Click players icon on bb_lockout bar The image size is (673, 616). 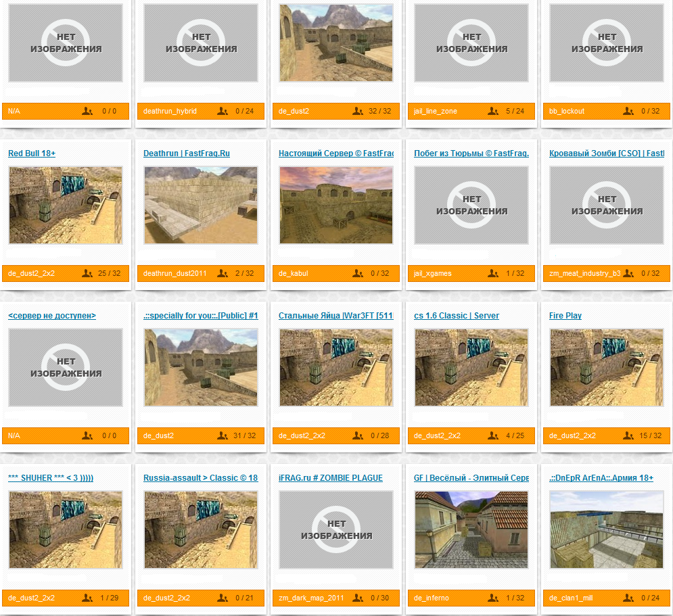[628, 112]
